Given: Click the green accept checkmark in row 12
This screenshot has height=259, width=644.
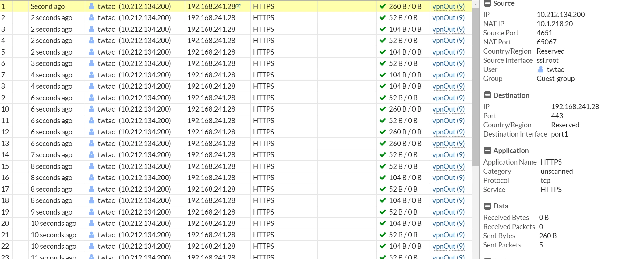Looking at the screenshot, I should pos(383,132).
